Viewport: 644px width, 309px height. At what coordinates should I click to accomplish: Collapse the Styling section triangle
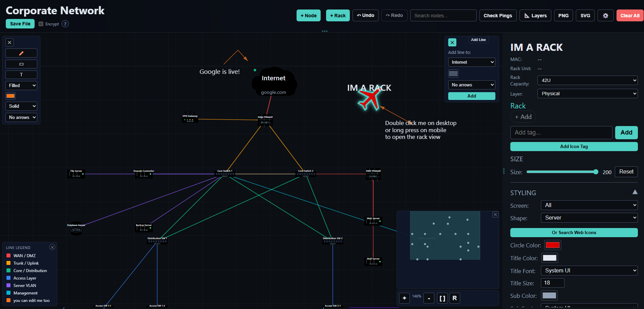635,192
